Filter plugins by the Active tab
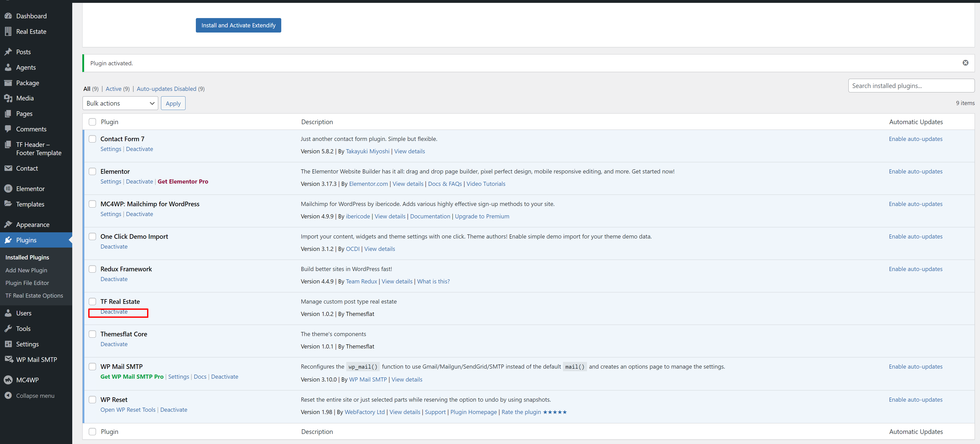Image resolution: width=980 pixels, height=444 pixels. [113, 89]
